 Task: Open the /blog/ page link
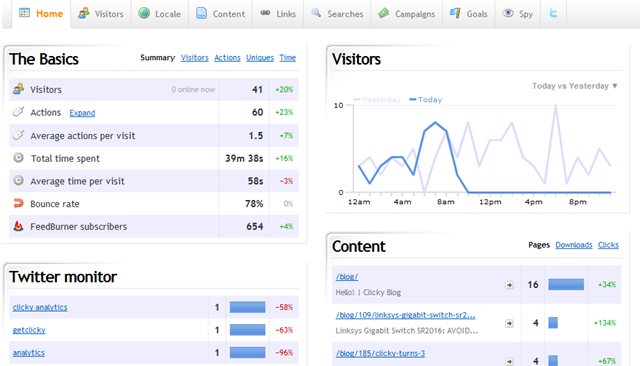point(347,277)
